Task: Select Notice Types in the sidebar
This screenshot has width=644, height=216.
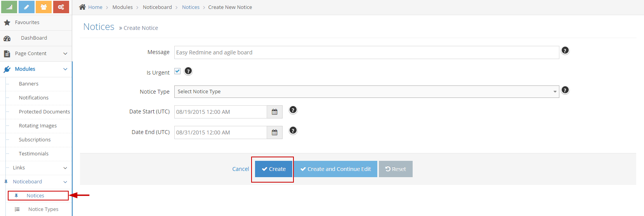Action: coord(43,209)
